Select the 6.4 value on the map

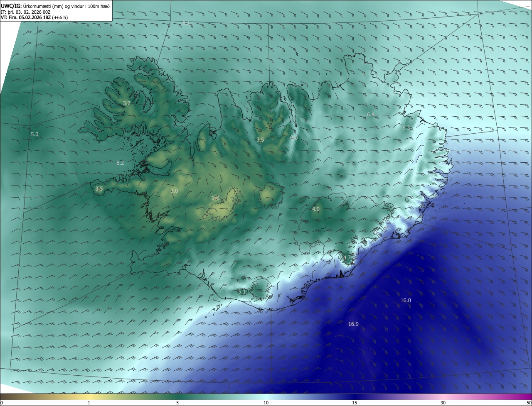point(371,114)
